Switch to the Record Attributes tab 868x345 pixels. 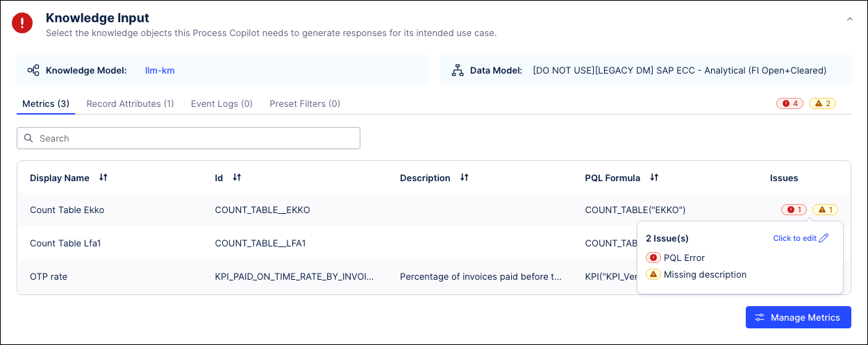click(130, 103)
